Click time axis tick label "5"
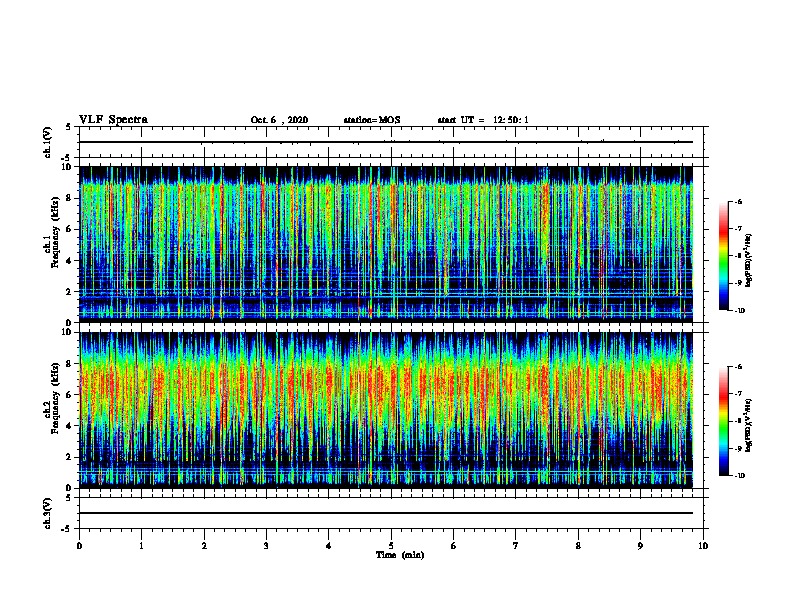The image size is (792, 612). (x=391, y=546)
